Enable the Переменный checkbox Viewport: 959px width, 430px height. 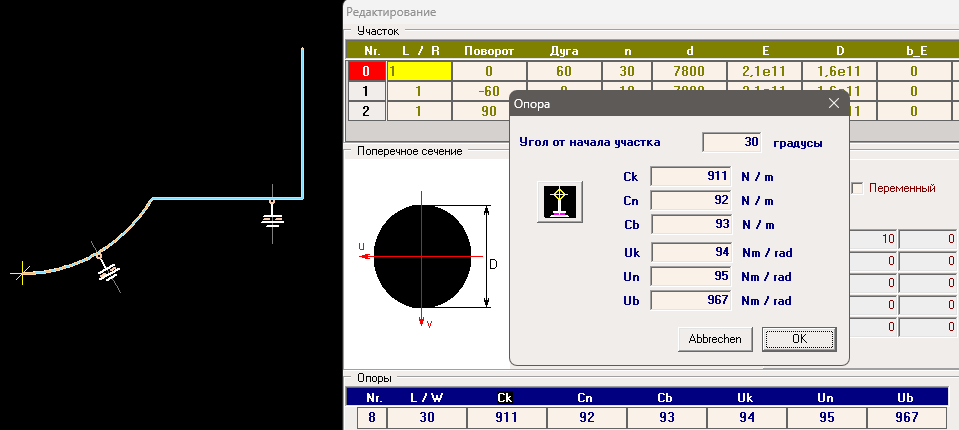(x=856, y=188)
